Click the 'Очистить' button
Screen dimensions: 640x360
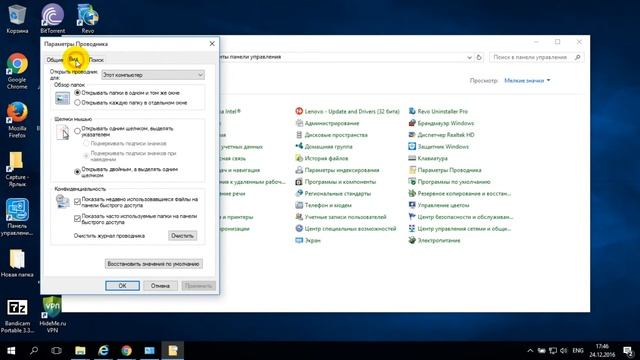tap(182, 236)
